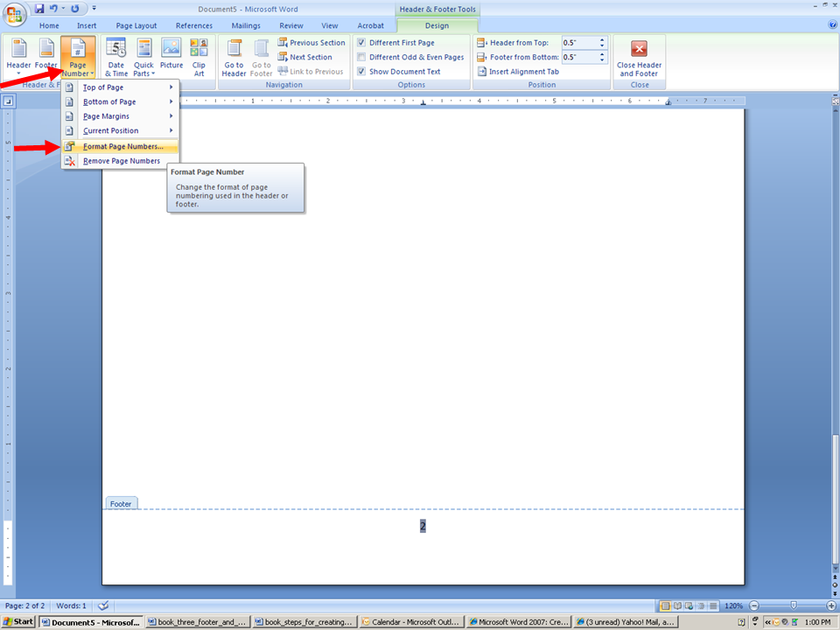
Task: Switch to Calendar - Microsoft Outlook taskbar item
Action: [411, 622]
